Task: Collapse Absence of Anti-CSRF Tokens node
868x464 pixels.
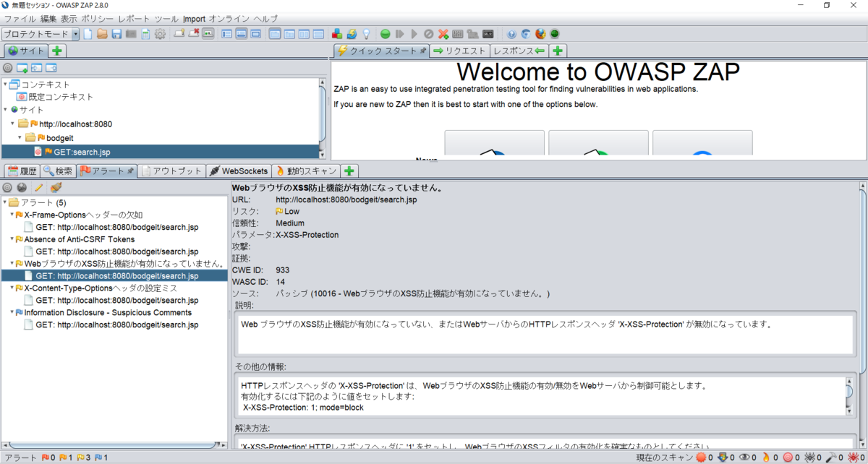Action: tap(12, 239)
